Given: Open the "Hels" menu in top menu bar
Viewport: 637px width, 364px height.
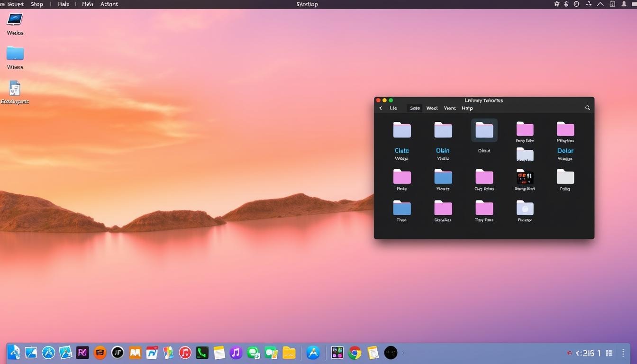Looking at the screenshot, I should point(88,4).
